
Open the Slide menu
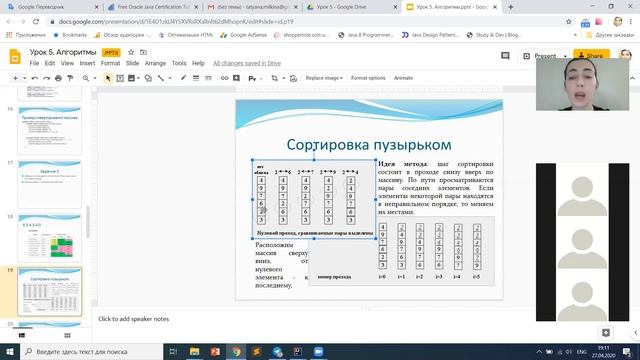[x=132, y=63]
